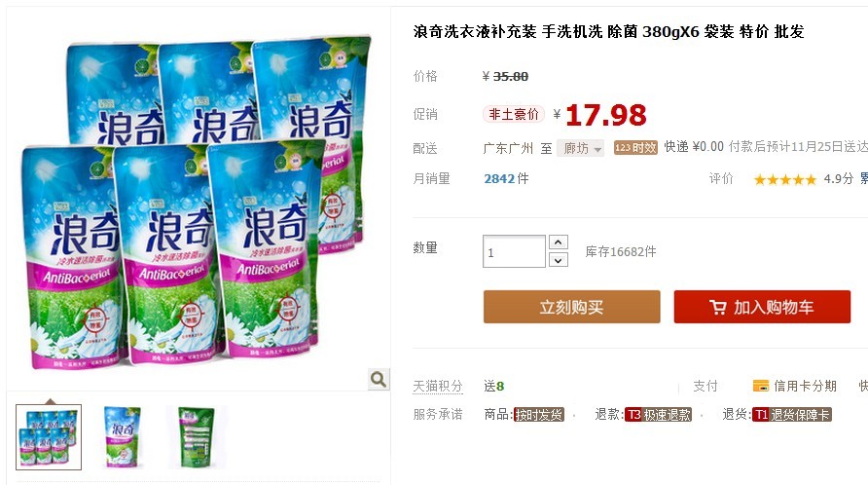The height and width of the screenshot is (485, 868).
Task: Click the T3 极速退款 badge
Action: (x=658, y=415)
